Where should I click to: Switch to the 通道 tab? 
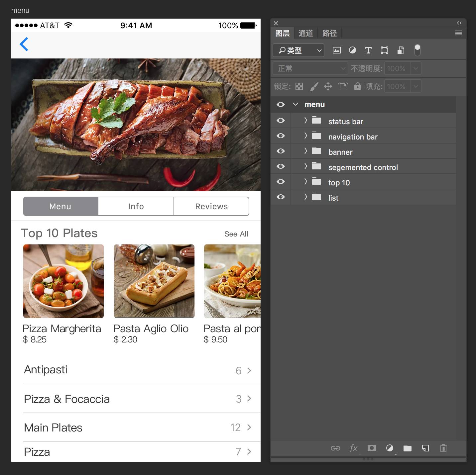point(305,33)
